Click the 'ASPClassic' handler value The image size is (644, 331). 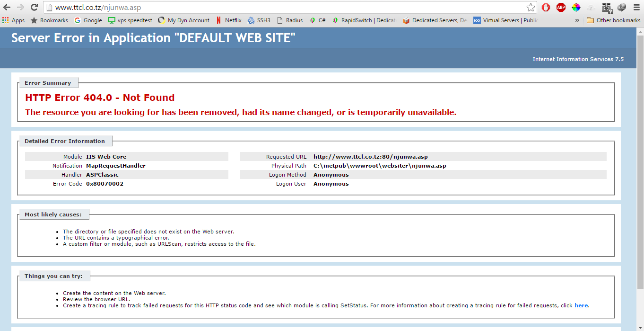pyautogui.click(x=102, y=175)
